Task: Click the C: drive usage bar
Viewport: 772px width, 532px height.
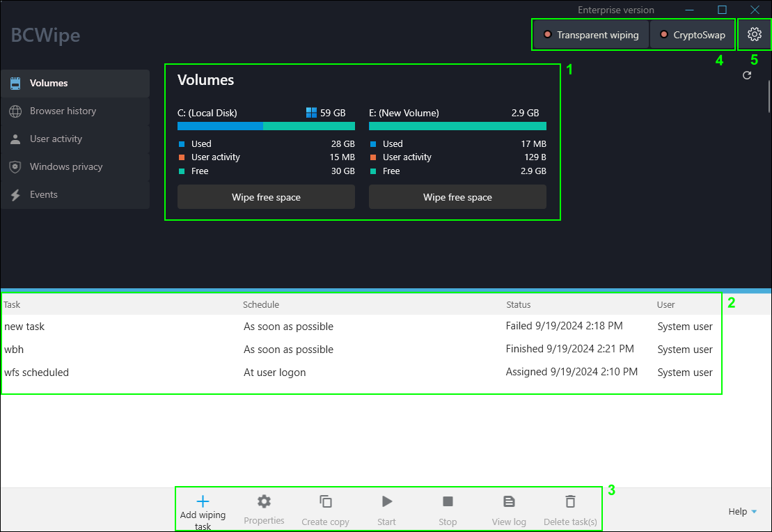Action: [x=266, y=126]
